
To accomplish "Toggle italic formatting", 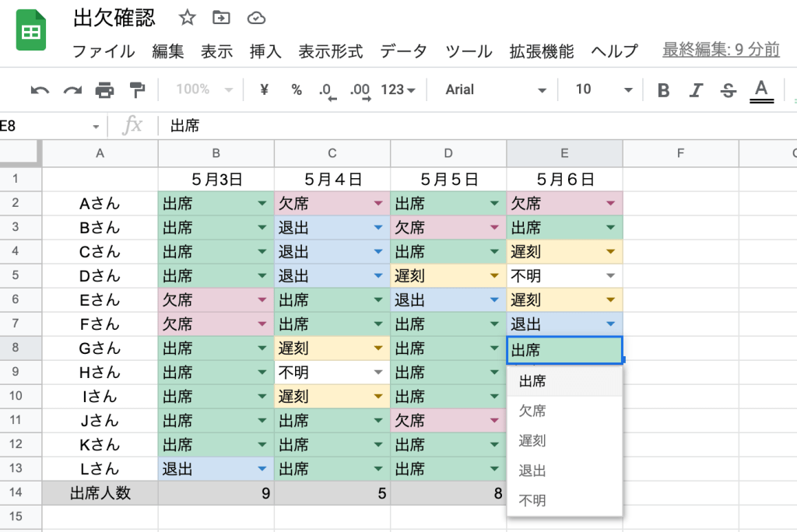I will (695, 89).
